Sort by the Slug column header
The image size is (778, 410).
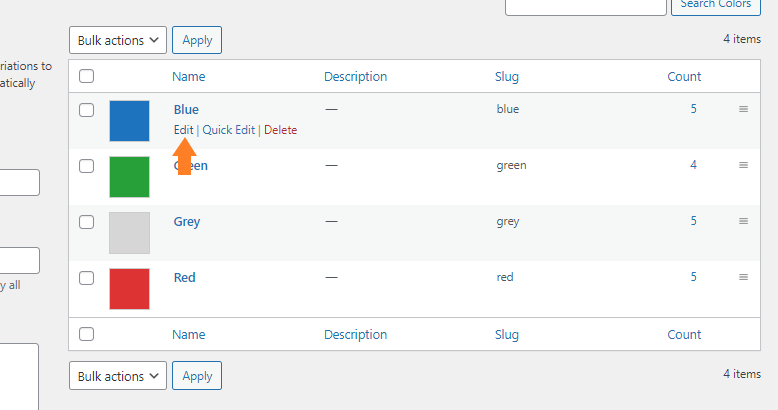pyautogui.click(x=507, y=76)
